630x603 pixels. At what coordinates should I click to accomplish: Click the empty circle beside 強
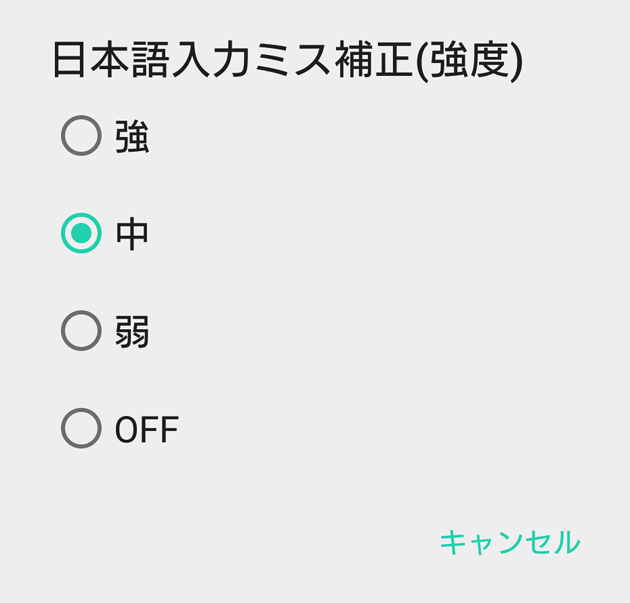(x=81, y=136)
